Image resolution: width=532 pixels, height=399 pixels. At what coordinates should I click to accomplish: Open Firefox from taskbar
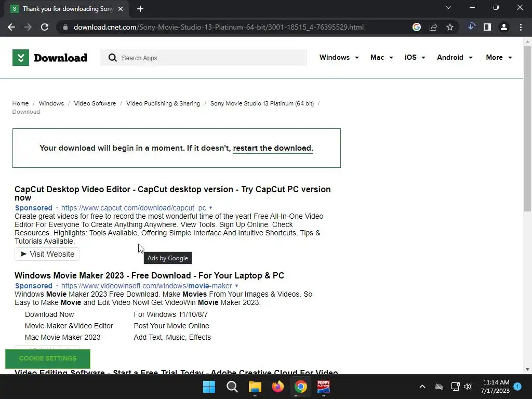(x=278, y=387)
